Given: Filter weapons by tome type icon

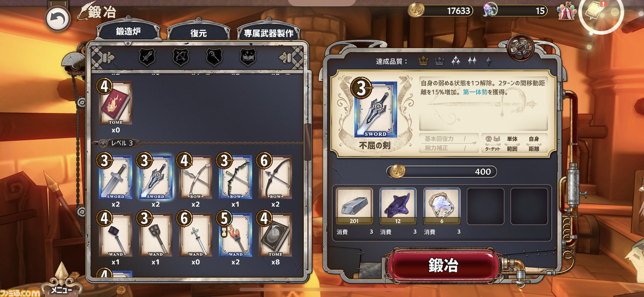Looking at the screenshot, I should click(x=248, y=57).
